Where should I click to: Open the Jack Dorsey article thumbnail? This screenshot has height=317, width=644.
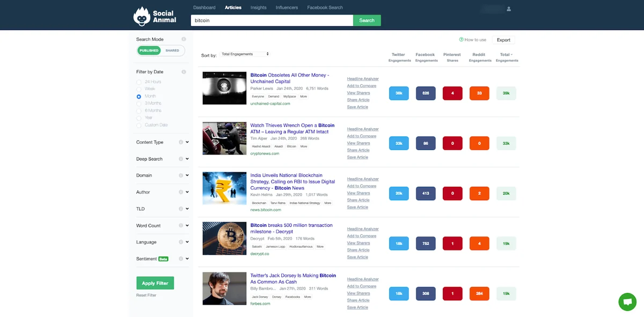point(224,289)
